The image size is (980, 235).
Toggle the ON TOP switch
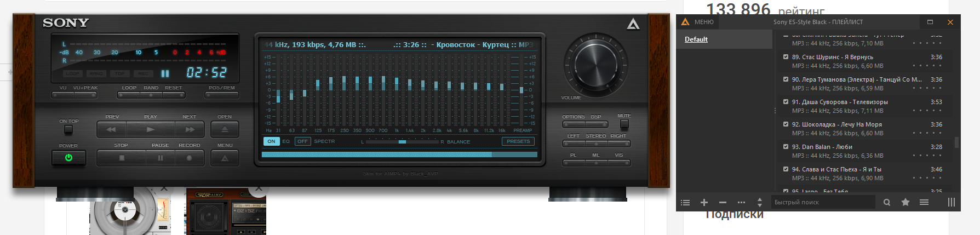click(68, 130)
